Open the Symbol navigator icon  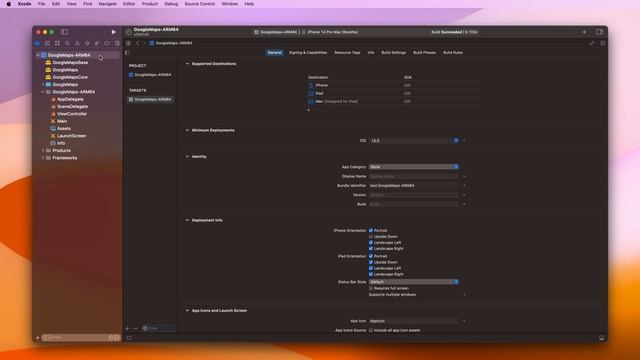tap(57, 43)
